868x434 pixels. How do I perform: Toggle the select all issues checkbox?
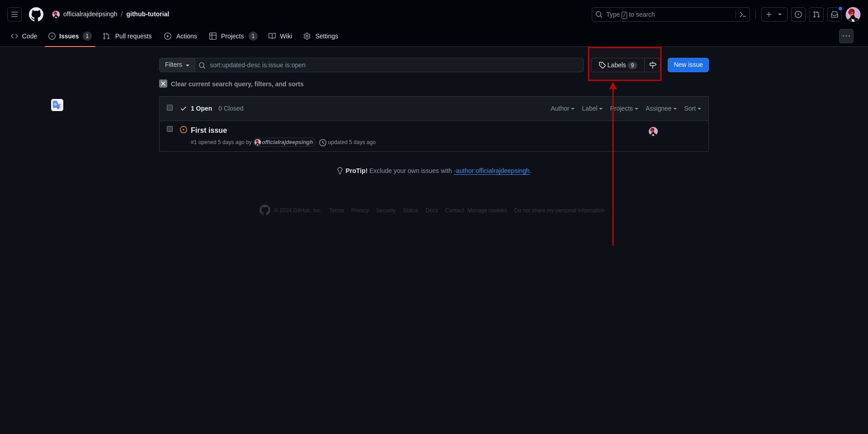tap(170, 108)
